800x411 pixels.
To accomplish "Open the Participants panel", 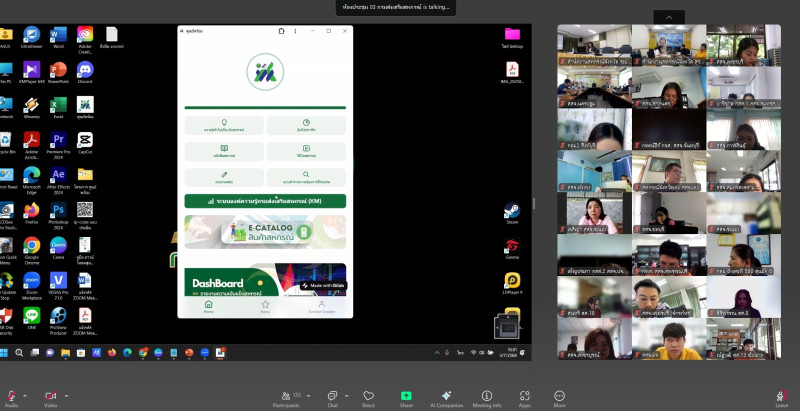I will (x=286, y=398).
